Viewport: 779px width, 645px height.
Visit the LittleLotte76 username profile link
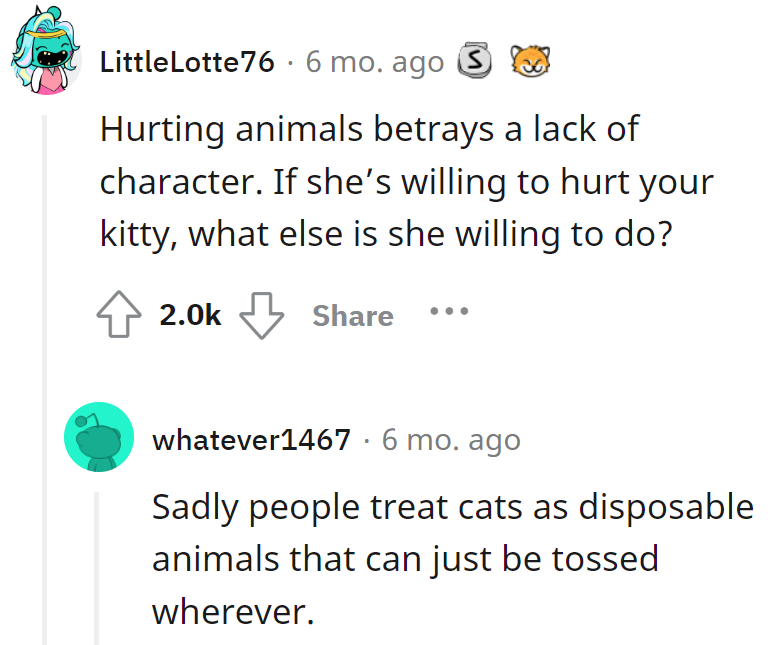187,62
